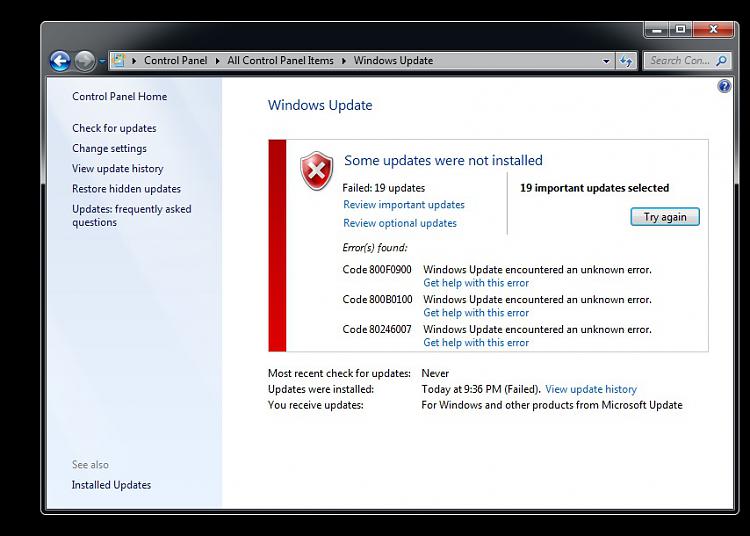This screenshot has height=536, width=750.
Task: Maximize the Windows Update window
Action: tap(681, 30)
